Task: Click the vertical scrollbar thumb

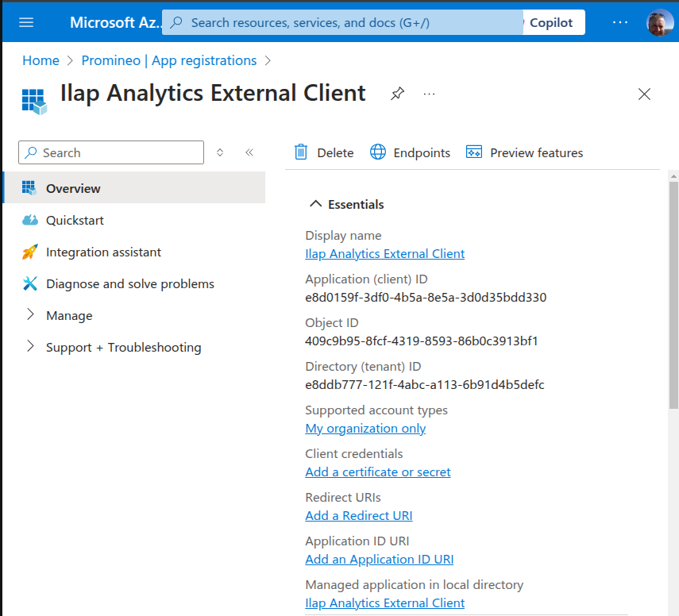Action: (x=673, y=295)
